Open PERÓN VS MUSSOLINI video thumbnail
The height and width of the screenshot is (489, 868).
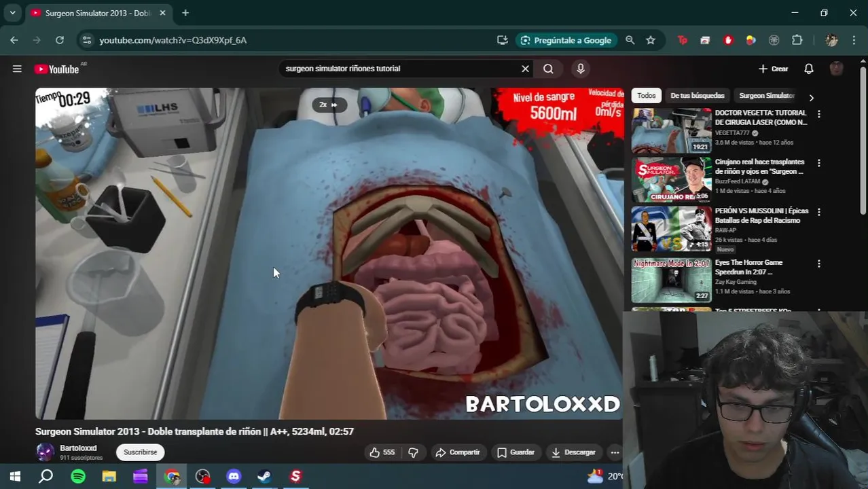pyautogui.click(x=672, y=230)
